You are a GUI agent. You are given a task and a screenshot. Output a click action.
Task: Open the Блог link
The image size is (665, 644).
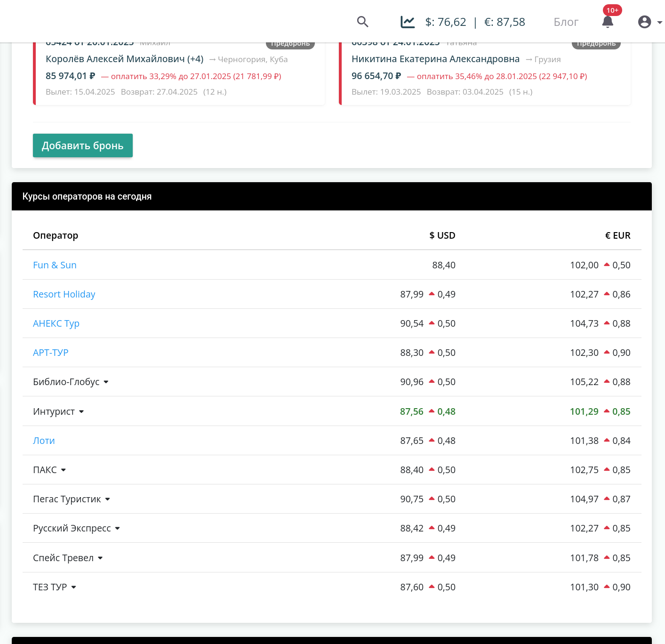coord(566,22)
